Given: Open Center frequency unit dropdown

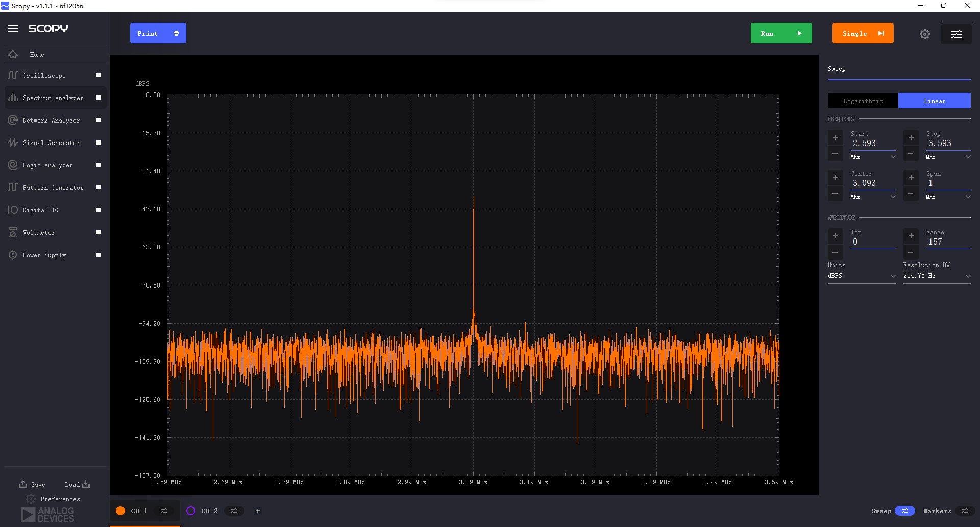Looking at the screenshot, I should [x=873, y=197].
